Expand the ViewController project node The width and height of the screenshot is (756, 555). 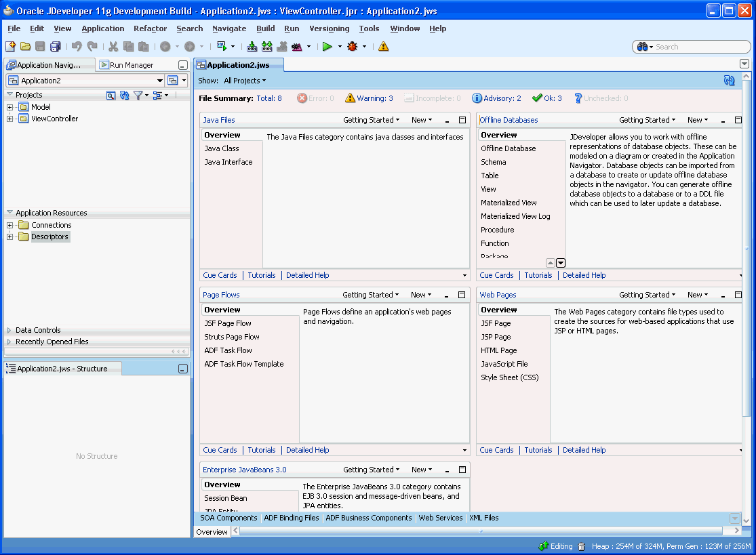pyautogui.click(x=9, y=119)
